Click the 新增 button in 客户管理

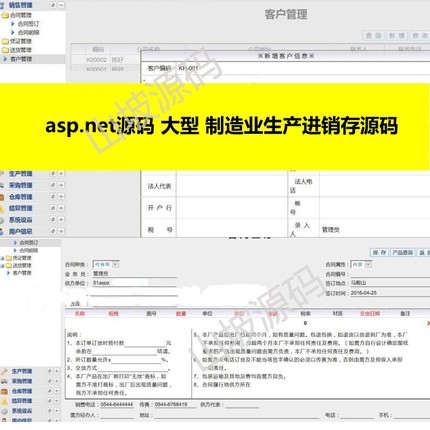(x=397, y=35)
